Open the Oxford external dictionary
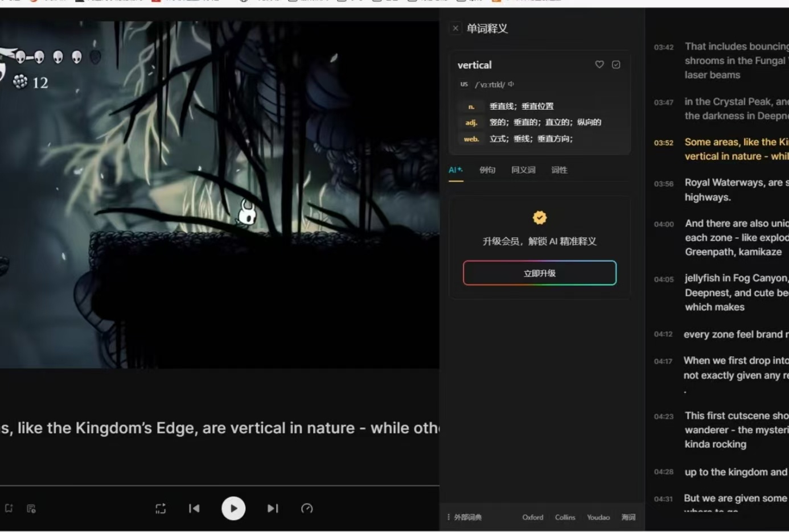Viewport: 789px width, 532px height. (533, 517)
